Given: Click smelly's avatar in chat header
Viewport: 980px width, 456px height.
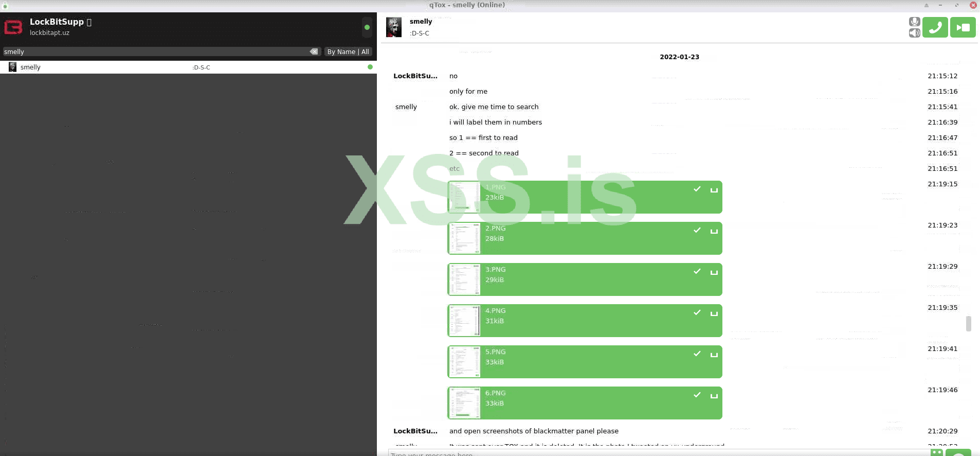Looking at the screenshot, I should tap(394, 27).
